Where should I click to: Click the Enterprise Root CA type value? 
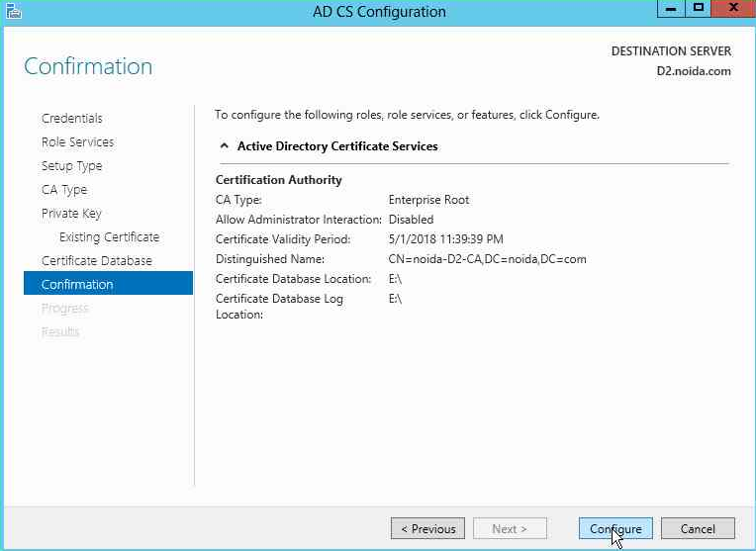point(428,200)
